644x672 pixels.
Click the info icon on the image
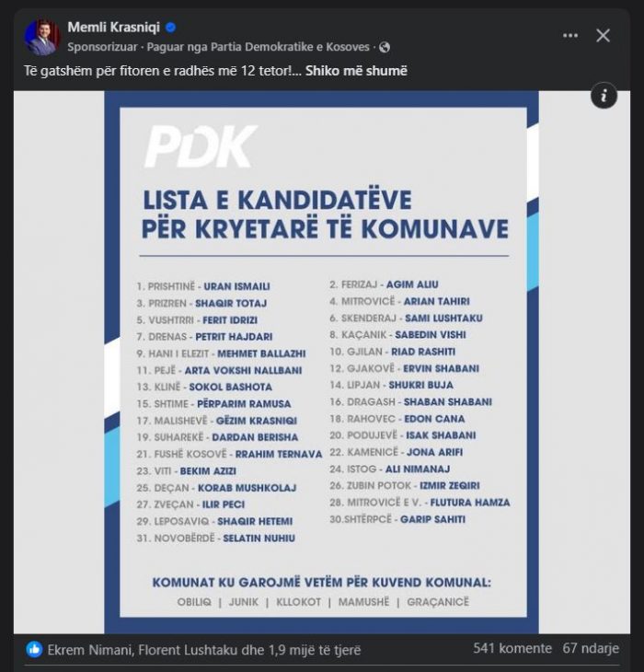[604, 95]
